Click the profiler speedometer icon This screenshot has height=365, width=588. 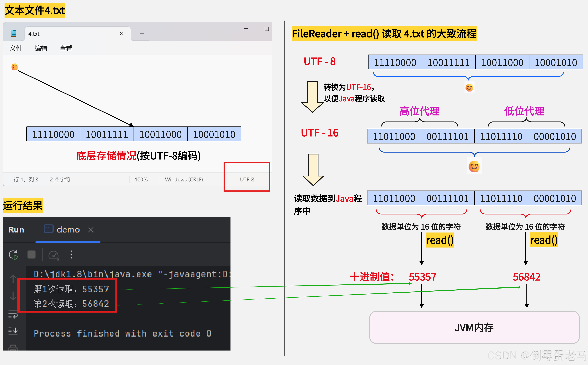coord(53,255)
